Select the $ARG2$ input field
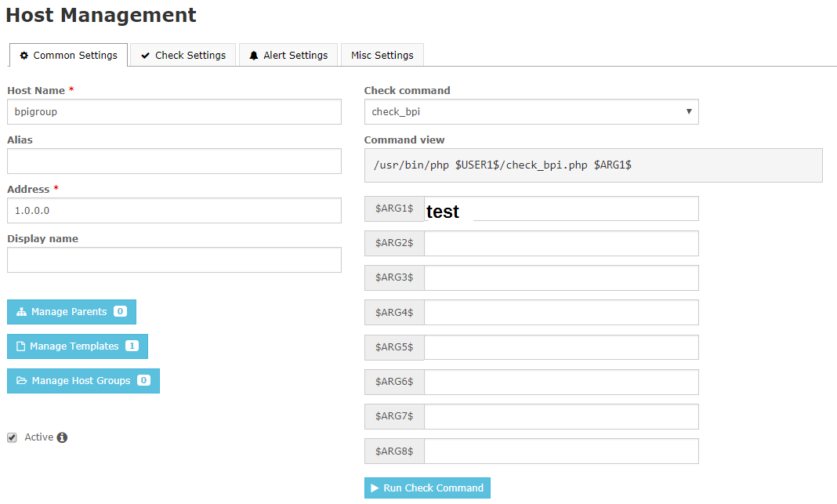The height and width of the screenshot is (504, 837). [x=560, y=243]
